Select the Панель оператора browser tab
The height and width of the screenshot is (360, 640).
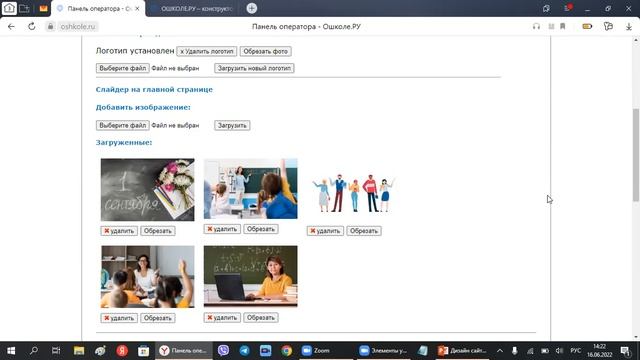click(x=98, y=8)
